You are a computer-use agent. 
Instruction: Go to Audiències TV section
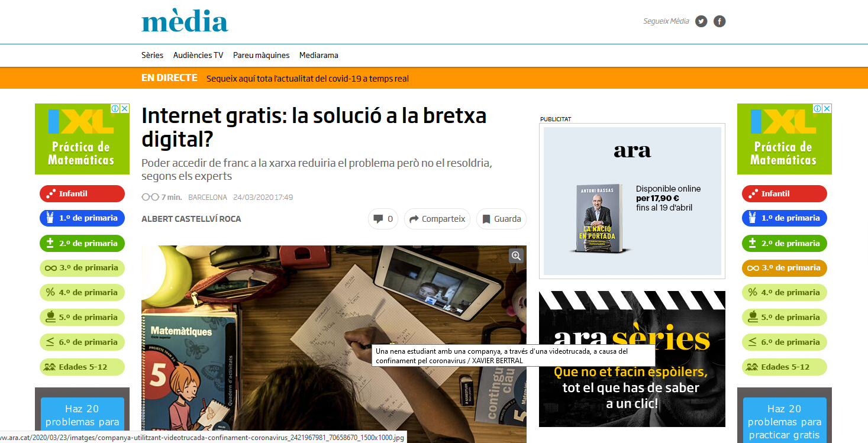point(198,55)
